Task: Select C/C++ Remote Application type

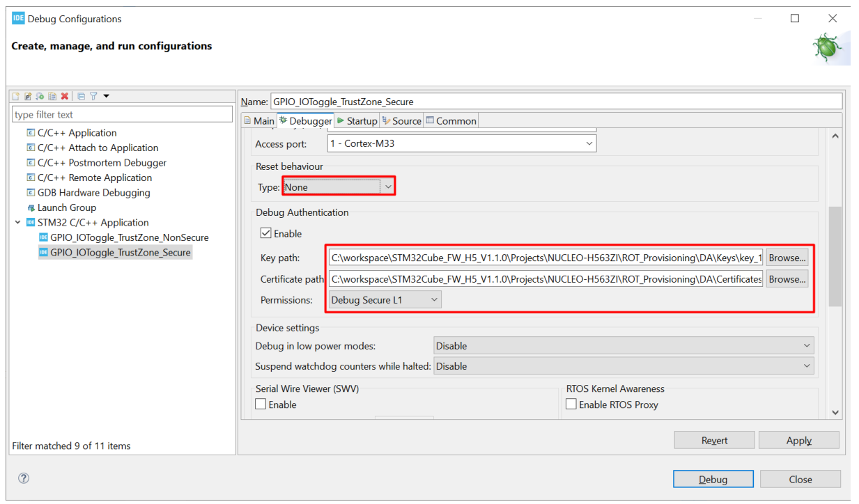Action: pyautogui.click(x=88, y=178)
